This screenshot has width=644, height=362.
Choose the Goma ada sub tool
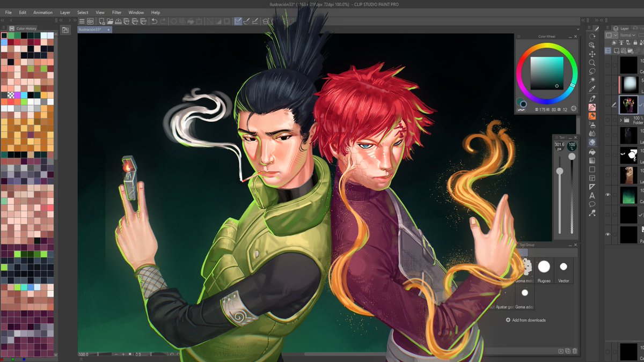point(525,298)
